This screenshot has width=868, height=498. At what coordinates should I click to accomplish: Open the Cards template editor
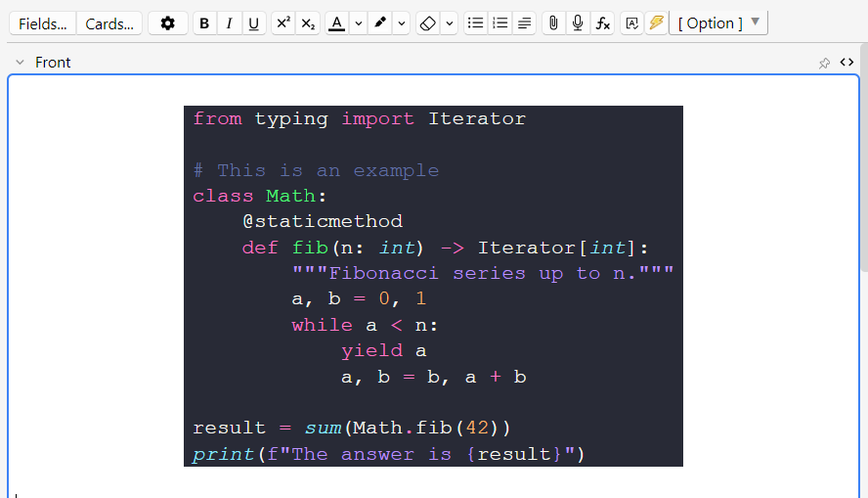pos(109,23)
